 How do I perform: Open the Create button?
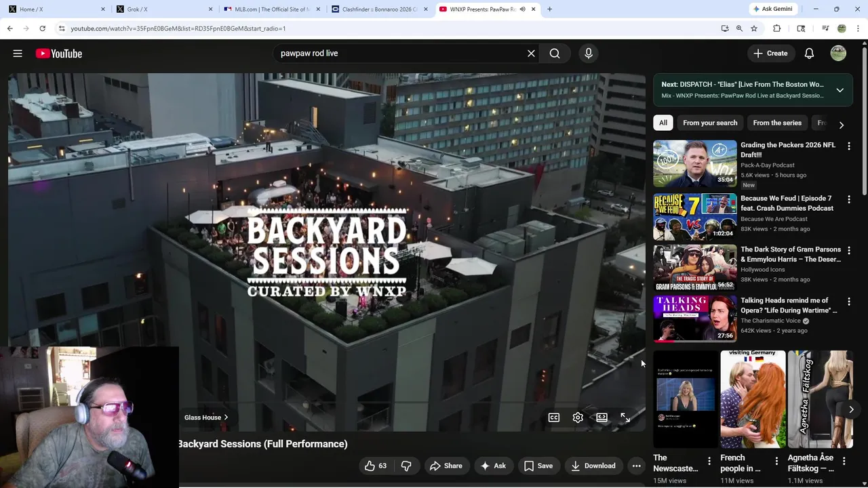771,54
